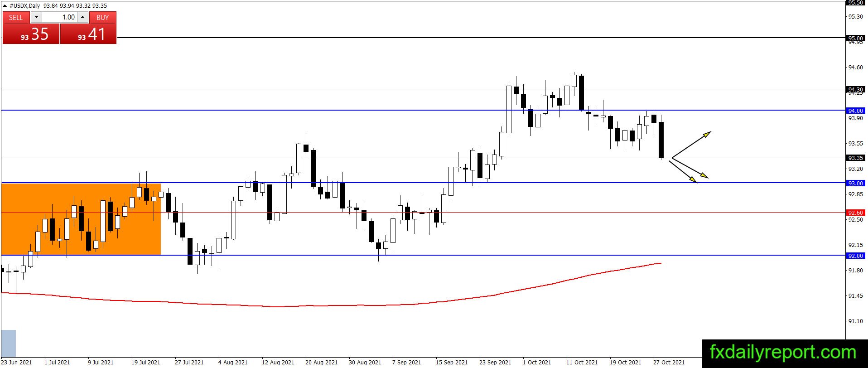868x368 pixels.
Task: Decrease lot volume with the down arrow
Action: 36,17
